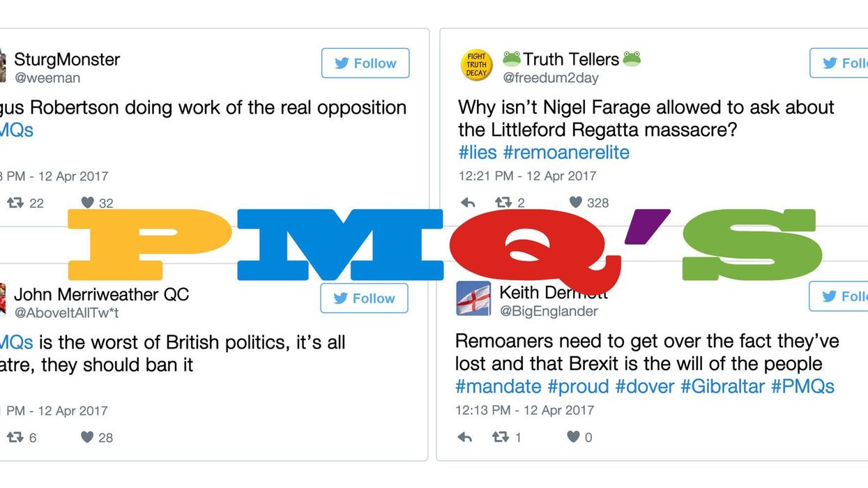868x488 pixels.
Task: Like John Merriweather QC's tweet
Action: pos(87,437)
